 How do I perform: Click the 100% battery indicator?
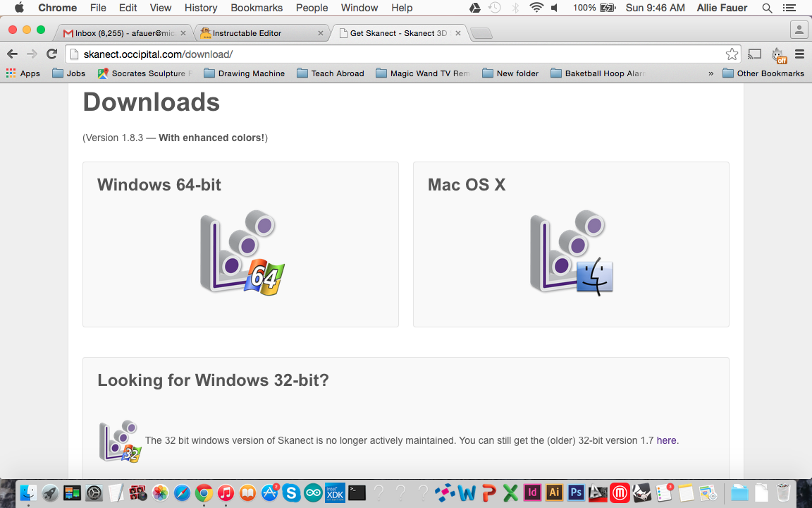point(594,8)
